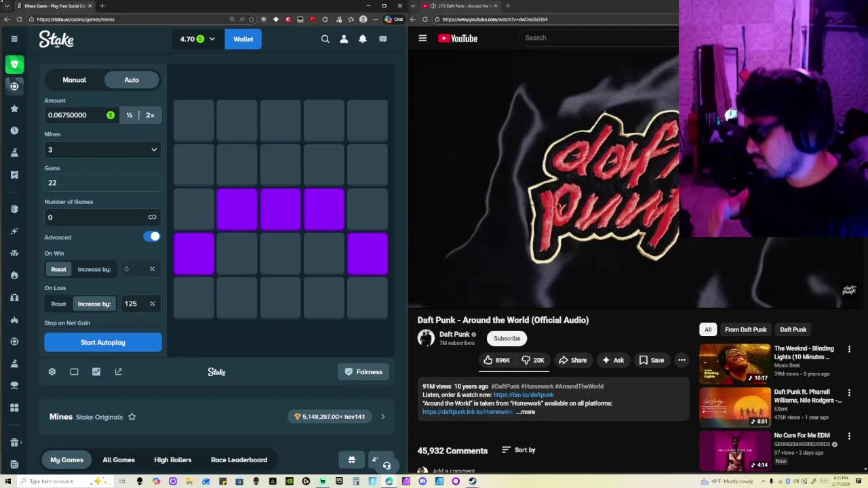Open Stake notifications bell icon
This screenshot has height=488, width=868.
363,39
